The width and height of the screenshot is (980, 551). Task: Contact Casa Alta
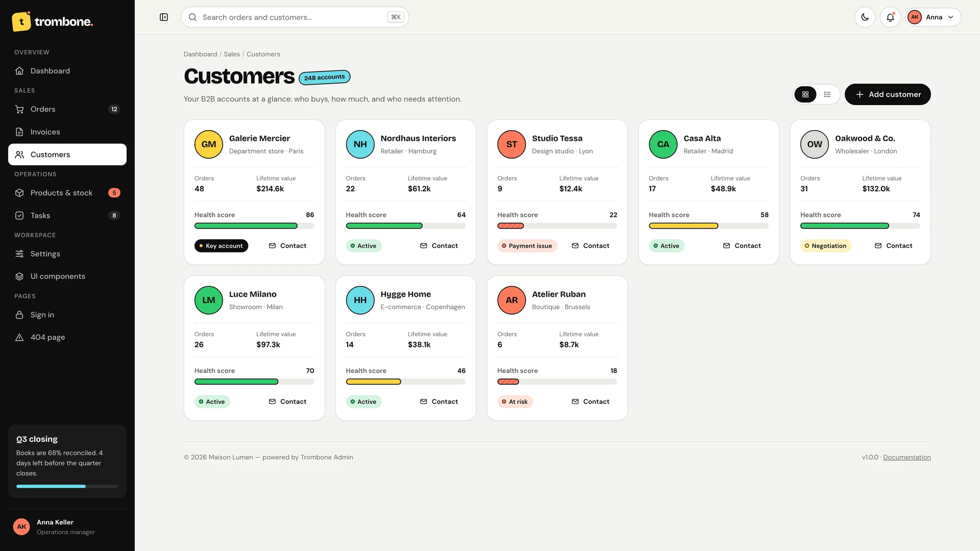tap(742, 246)
